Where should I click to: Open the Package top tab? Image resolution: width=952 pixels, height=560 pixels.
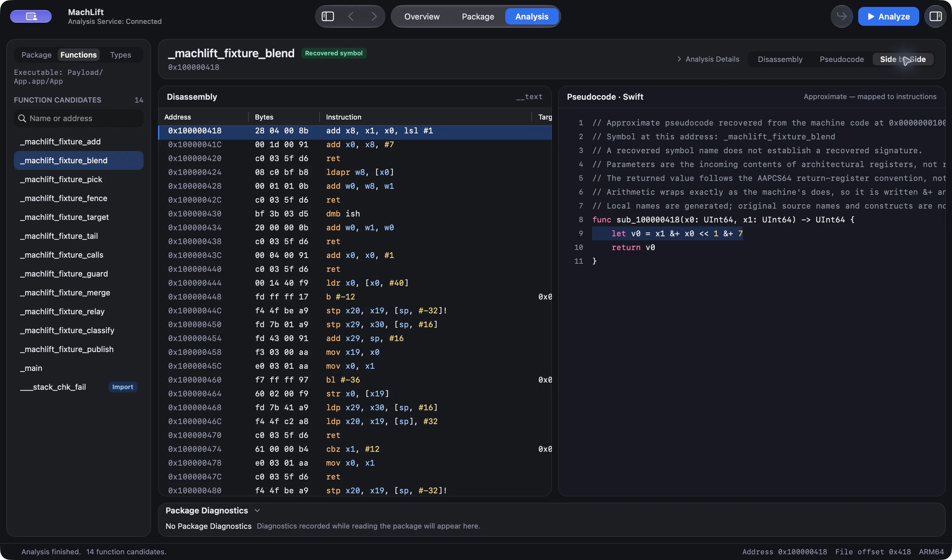(478, 16)
